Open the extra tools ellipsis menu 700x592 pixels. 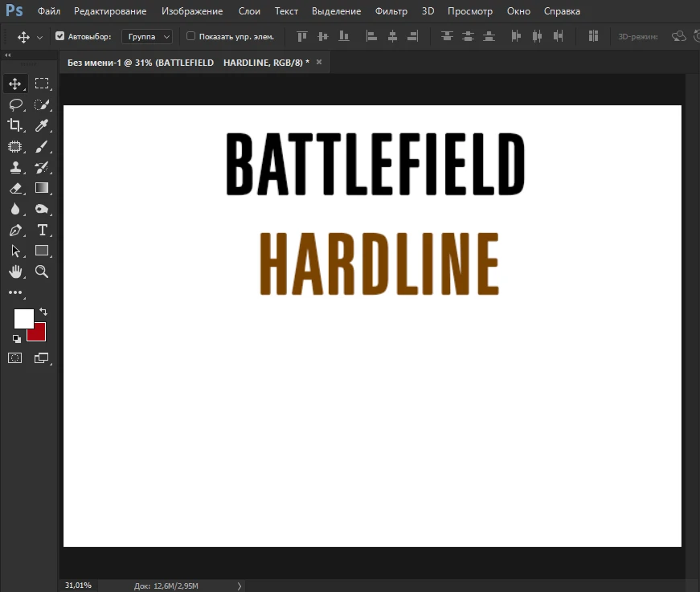[14, 292]
